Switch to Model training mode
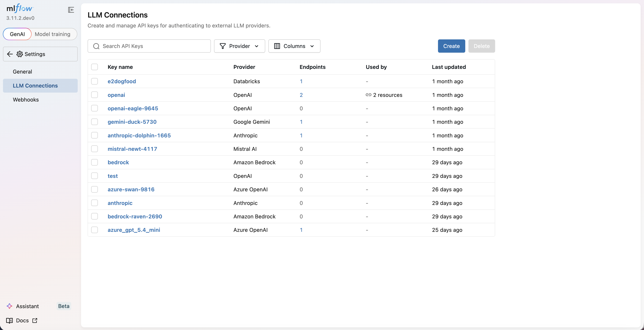 [52, 34]
